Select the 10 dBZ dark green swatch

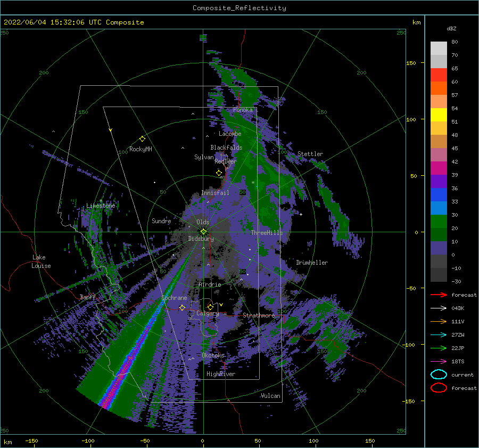tap(439, 234)
